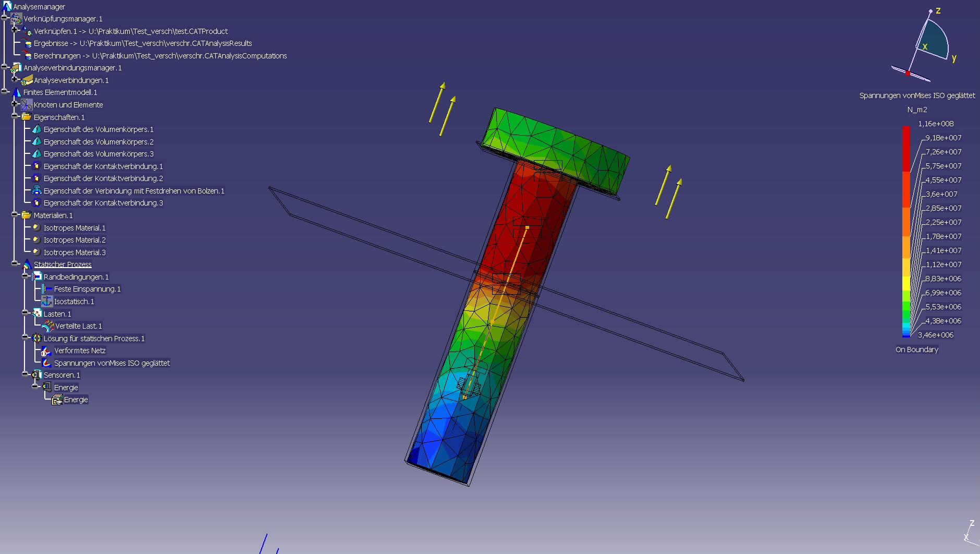Expand the Verknüpfen.1 node
The height and width of the screenshot is (554, 980).
click(15, 30)
